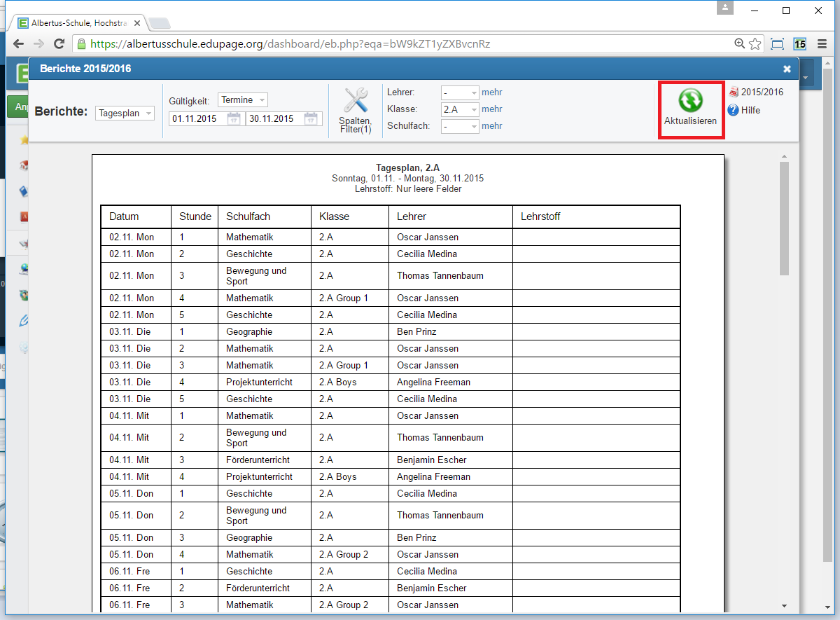Open the extension icon showing 15
The height and width of the screenshot is (620, 840).
[x=799, y=43]
